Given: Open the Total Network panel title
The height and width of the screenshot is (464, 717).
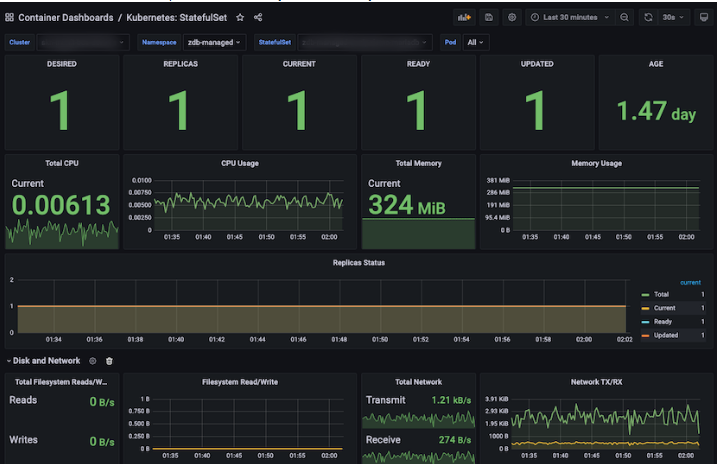Looking at the screenshot, I should pyautogui.click(x=418, y=382).
